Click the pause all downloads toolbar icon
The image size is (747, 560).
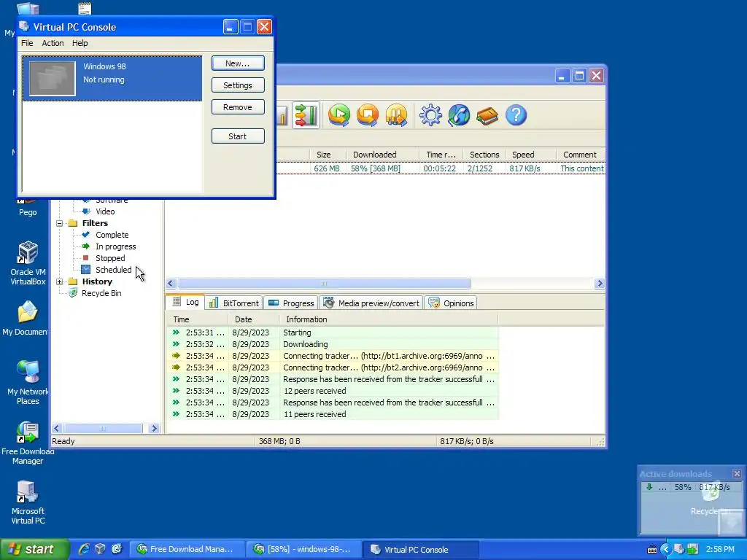pos(396,115)
